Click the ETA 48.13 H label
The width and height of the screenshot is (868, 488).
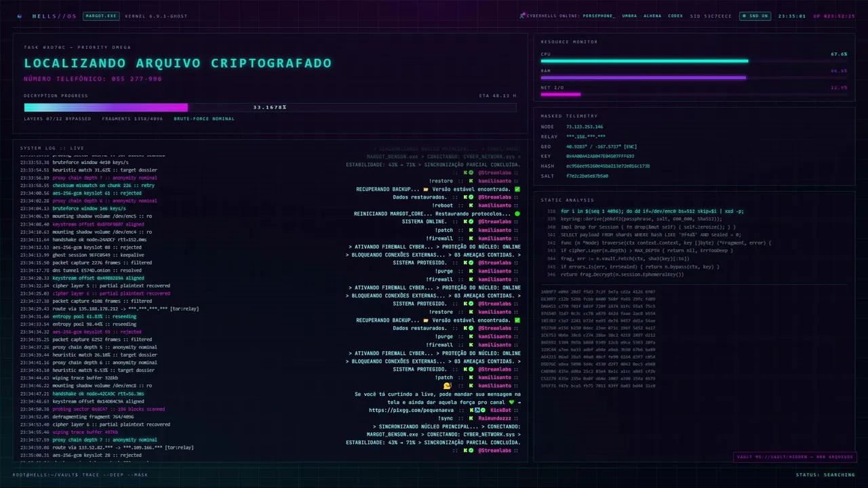497,96
